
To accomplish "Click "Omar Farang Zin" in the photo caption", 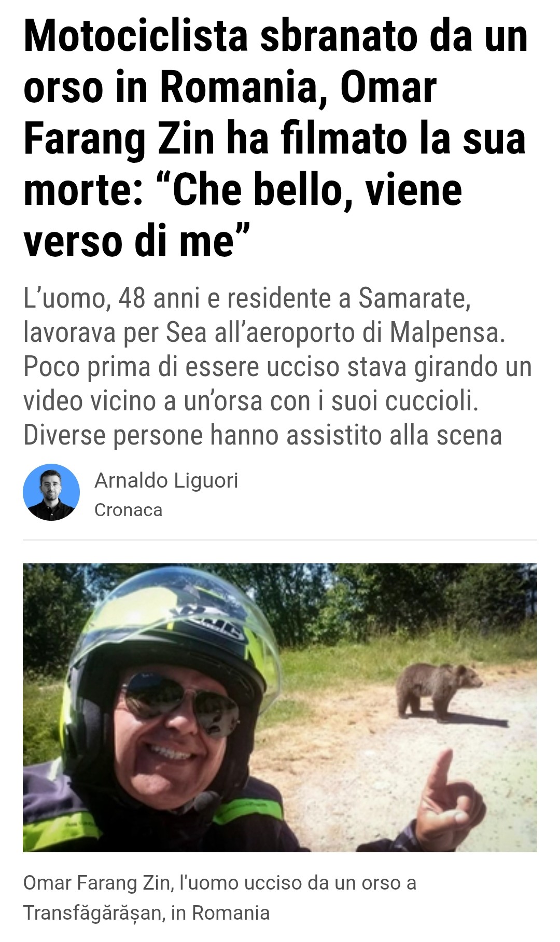I will tap(98, 882).
